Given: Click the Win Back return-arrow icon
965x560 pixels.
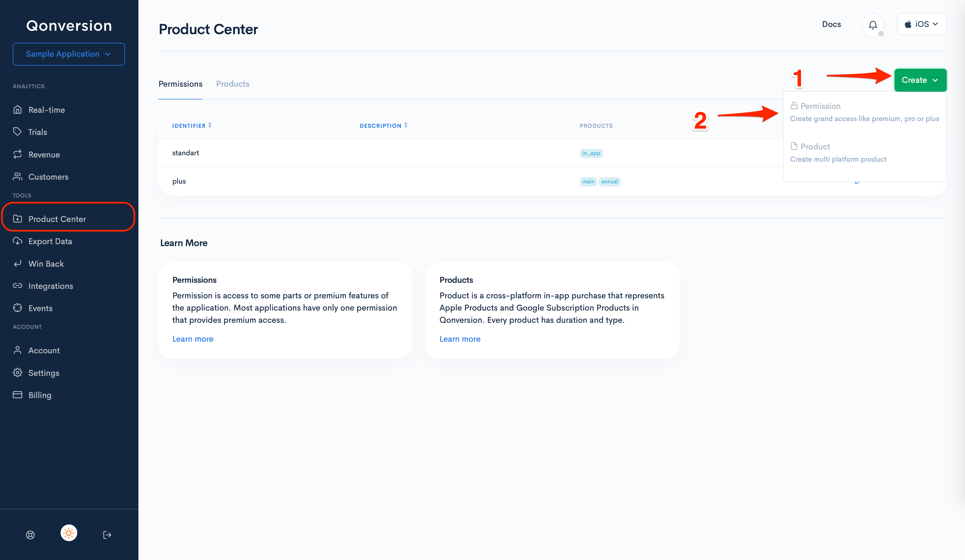Looking at the screenshot, I should [17, 263].
